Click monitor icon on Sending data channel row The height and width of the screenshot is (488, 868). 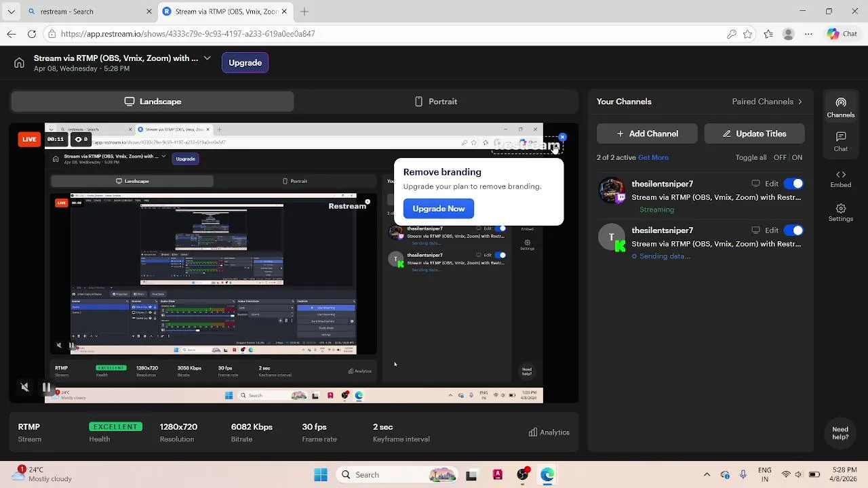[x=756, y=230]
